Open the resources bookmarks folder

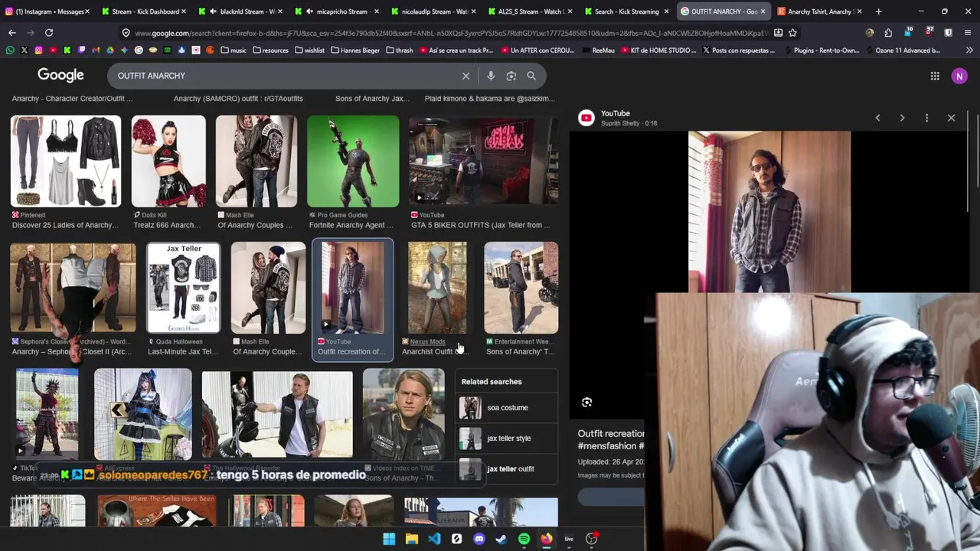click(x=269, y=51)
